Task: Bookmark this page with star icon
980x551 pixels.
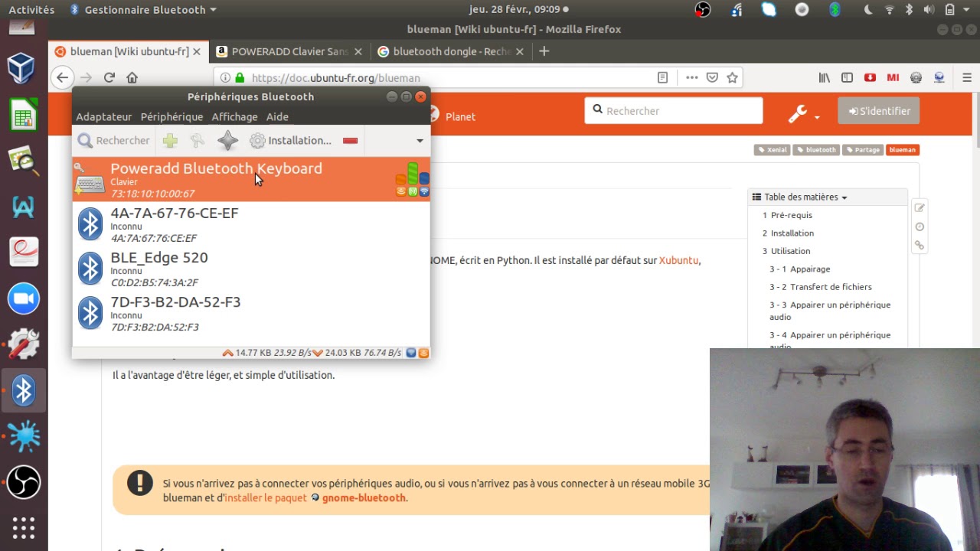Action: click(732, 77)
